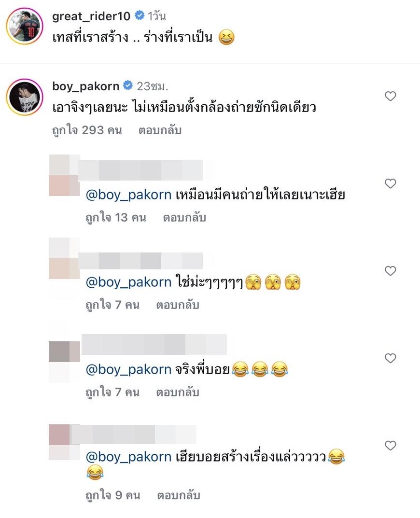420x518 pixels.
Task: Like the reply 'จริงพี่บอย'
Action: pyautogui.click(x=390, y=358)
